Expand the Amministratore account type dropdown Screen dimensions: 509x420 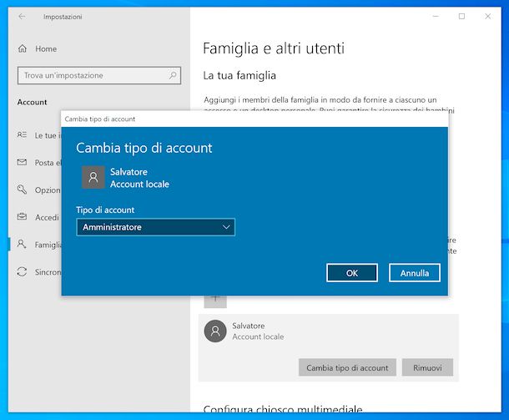tap(156, 227)
